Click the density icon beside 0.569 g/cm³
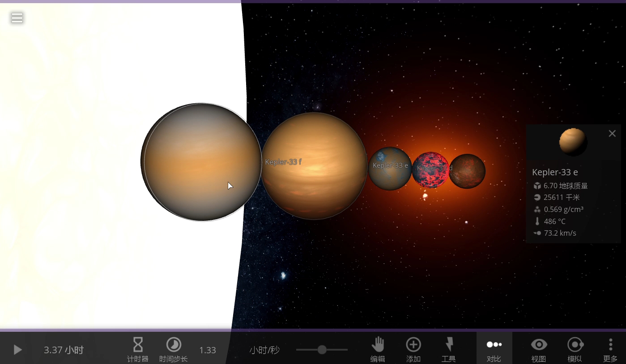 (537, 209)
